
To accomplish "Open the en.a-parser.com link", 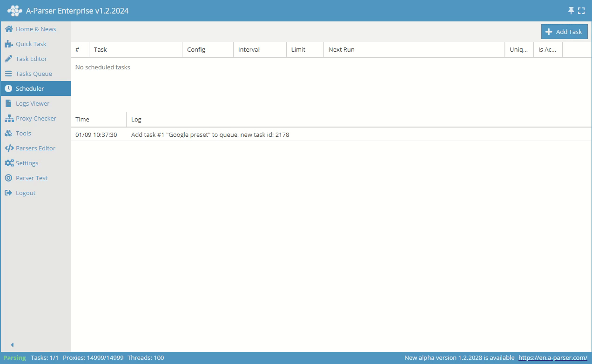I will pos(552,357).
